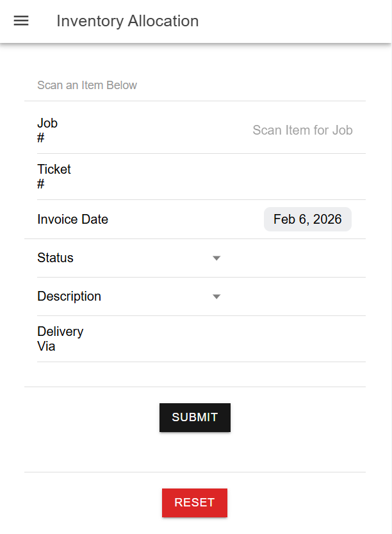Click the Ticket # label text
The image size is (392, 534).
(54, 176)
